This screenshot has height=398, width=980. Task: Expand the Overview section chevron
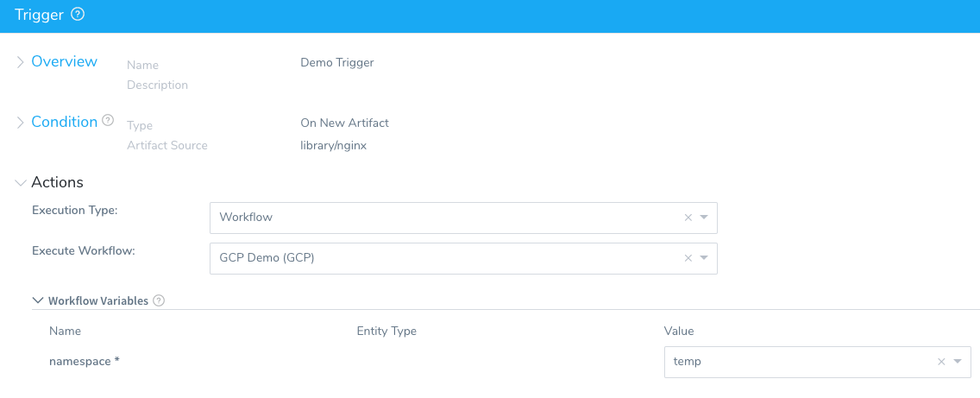20,61
